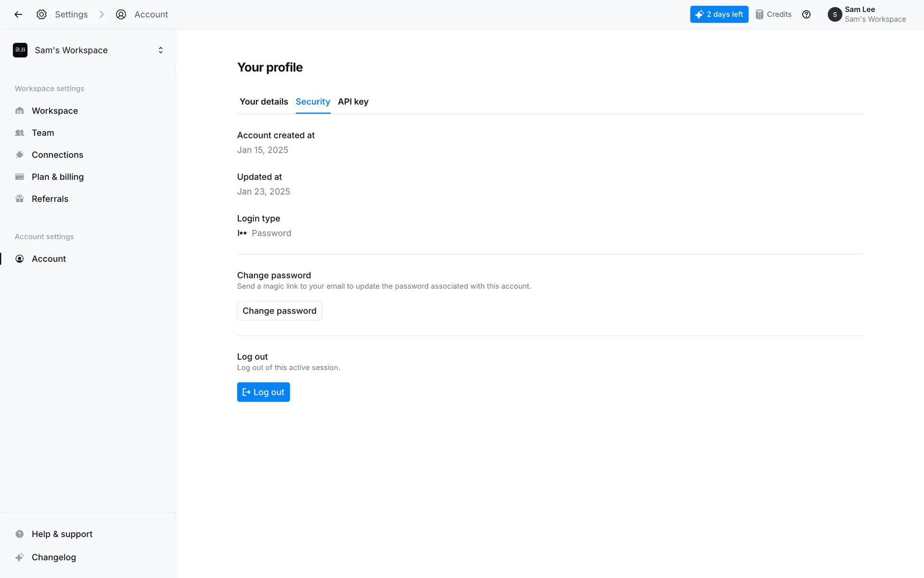Switch to the API key tab
Screen dimensions: 924x578
(x=353, y=102)
